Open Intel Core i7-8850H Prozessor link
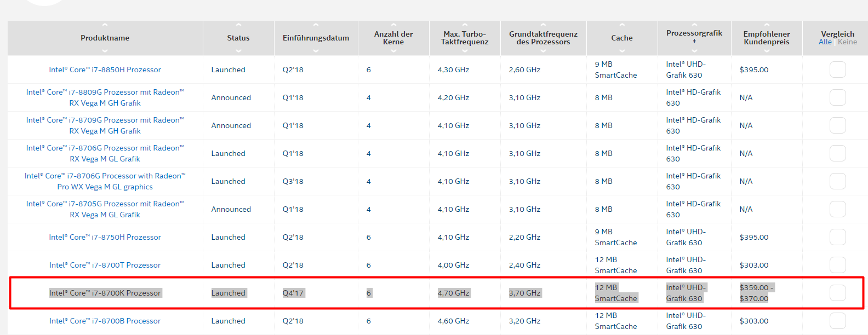The height and width of the screenshot is (335, 868). [105, 70]
